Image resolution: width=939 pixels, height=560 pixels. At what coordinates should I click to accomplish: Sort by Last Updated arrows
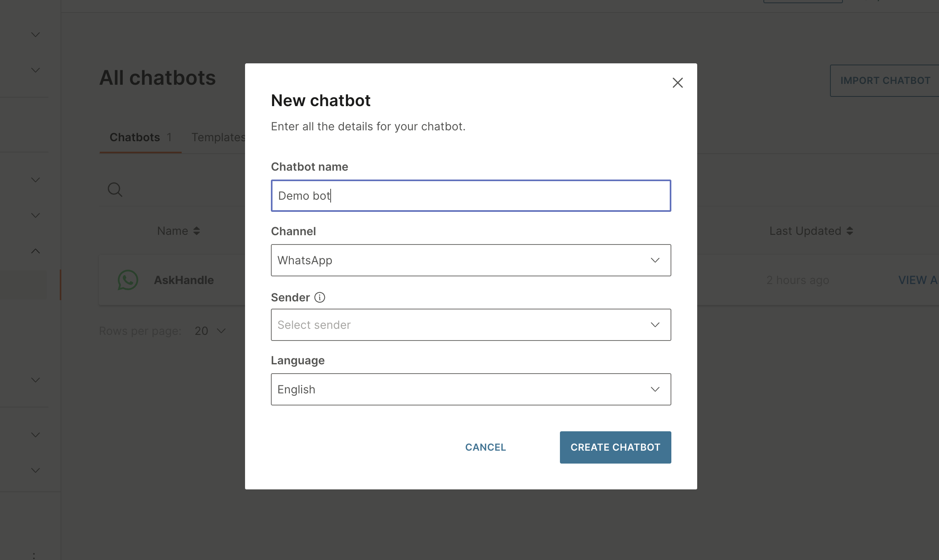coord(850,231)
